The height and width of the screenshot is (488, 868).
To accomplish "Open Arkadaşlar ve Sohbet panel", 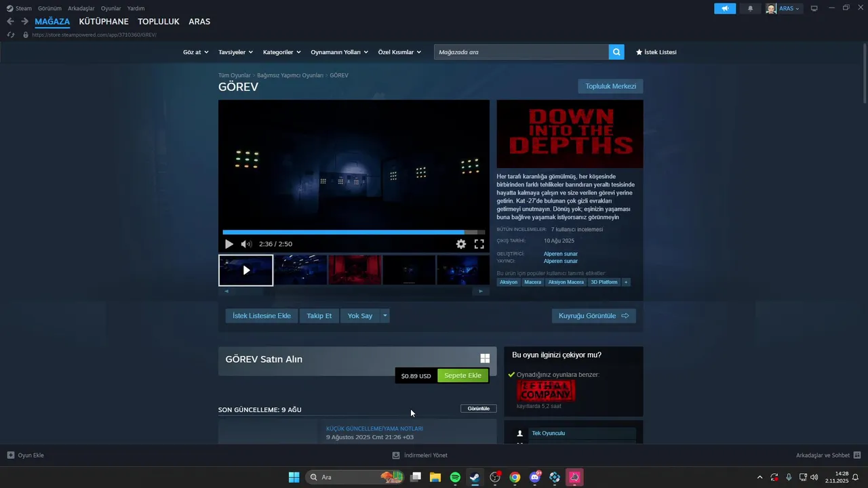I will point(828,455).
